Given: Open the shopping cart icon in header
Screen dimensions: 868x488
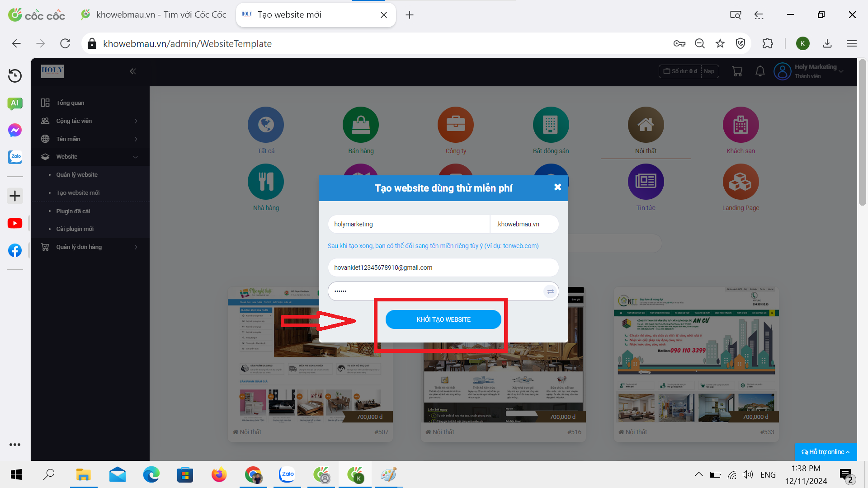Looking at the screenshot, I should 737,71.
